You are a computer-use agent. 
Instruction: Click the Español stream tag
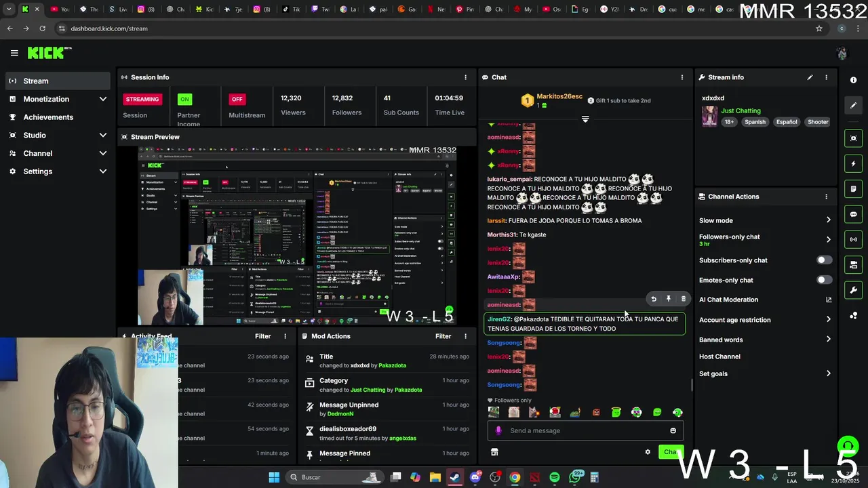click(787, 122)
